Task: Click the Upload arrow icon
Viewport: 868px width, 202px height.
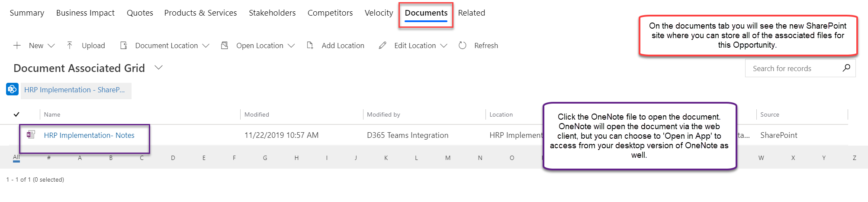Action: 70,46
